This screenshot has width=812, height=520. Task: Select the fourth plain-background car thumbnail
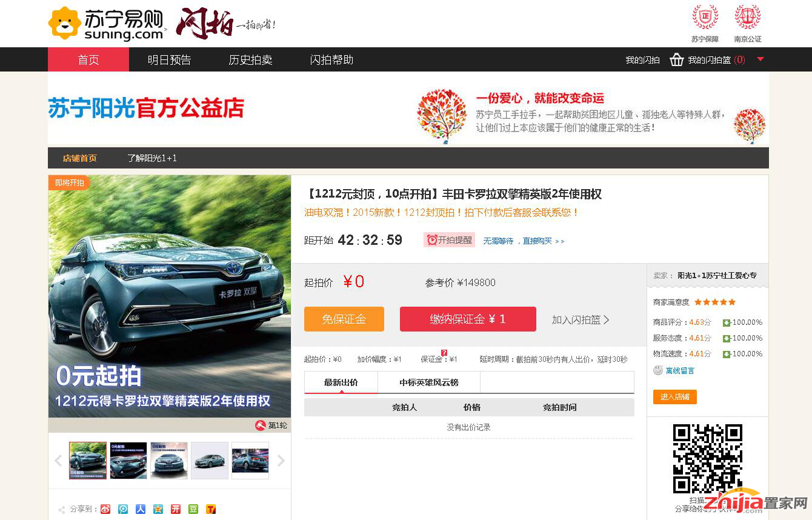(x=210, y=461)
